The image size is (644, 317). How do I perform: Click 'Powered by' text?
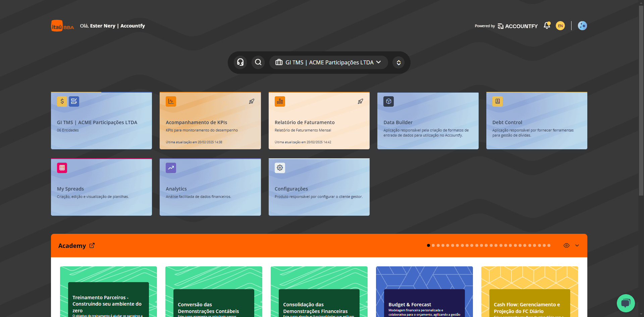485,26
